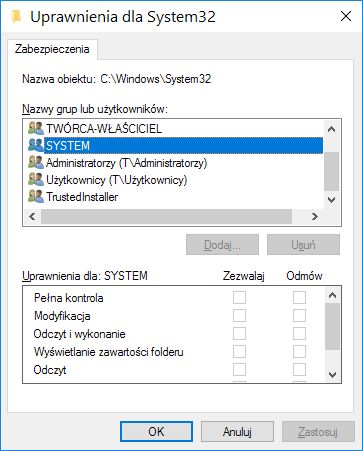Click the permissions list vertical scrollbar thumb
Image resolution: width=363 pixels, height=451 pixels.
(x=332, y=326)
